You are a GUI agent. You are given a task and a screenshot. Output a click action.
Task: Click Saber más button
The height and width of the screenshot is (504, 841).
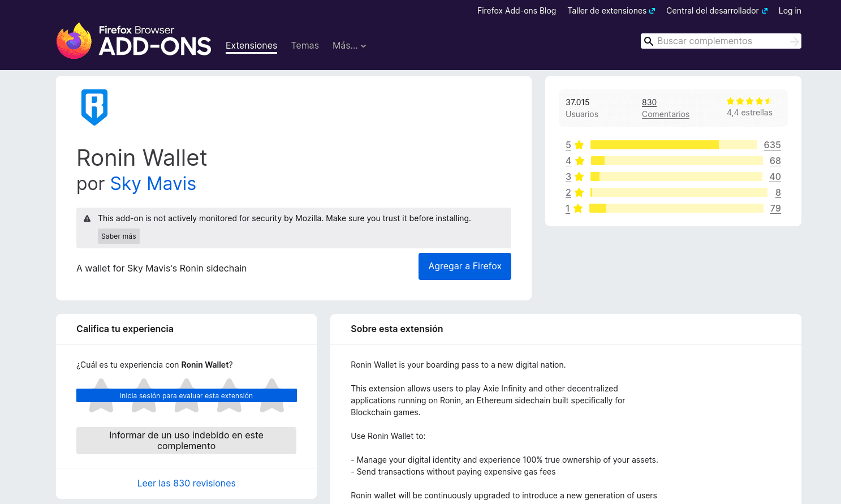tap(119, 236)
